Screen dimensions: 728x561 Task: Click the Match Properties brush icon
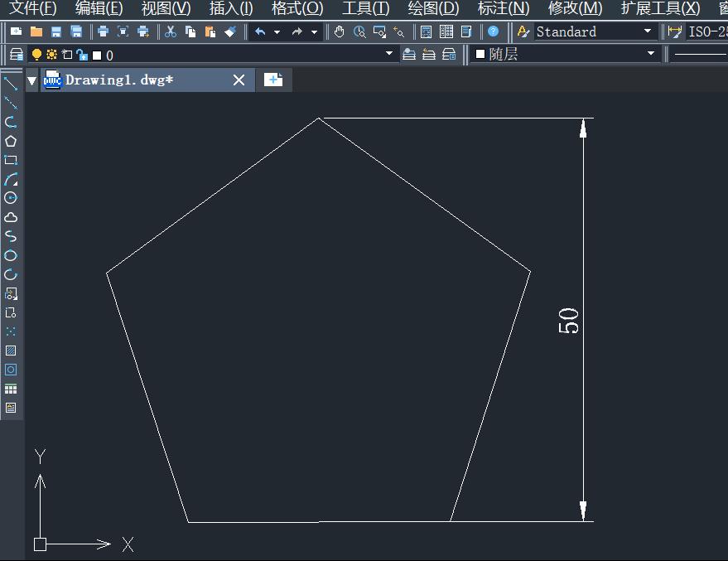(x=230, y=31)
